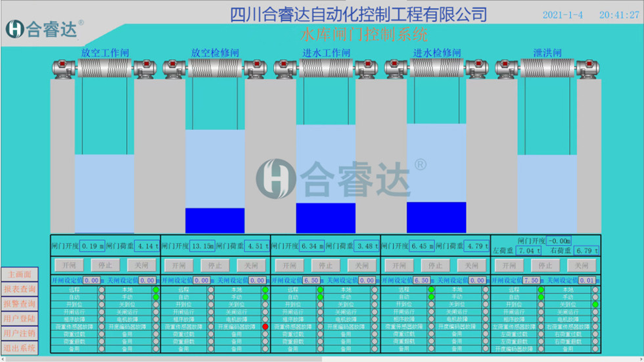Screen dimensions: 644x362
Task: Click 开闸设定值 7.50 field of 泄洪闸
Action: click(532, 281)
